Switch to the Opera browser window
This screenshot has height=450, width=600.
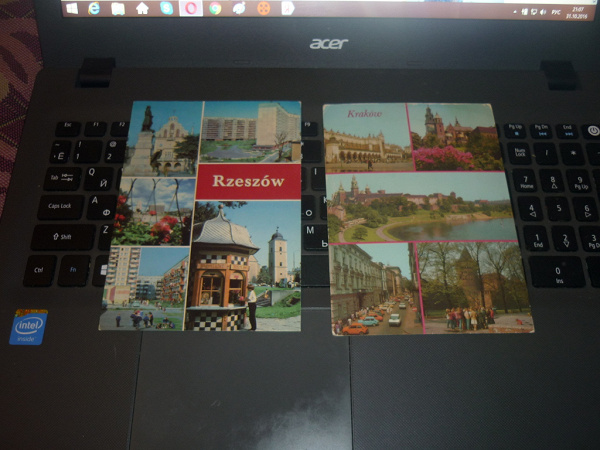(191, 8)
